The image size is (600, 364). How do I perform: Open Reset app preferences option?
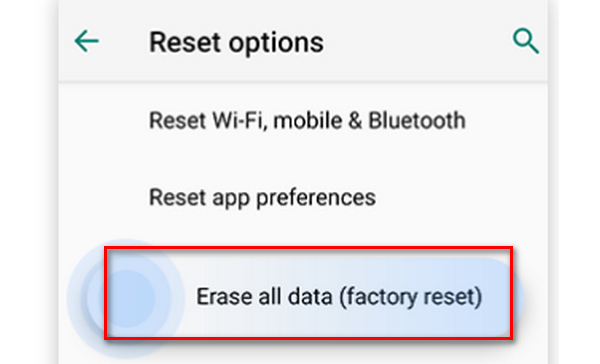pos(262,198)
